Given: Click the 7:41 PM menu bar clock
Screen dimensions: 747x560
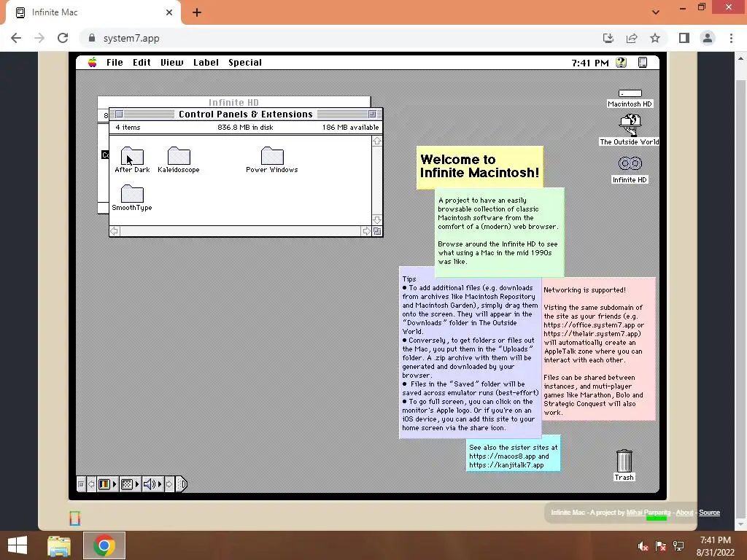Looking at the screenshot, I should tap(589, 63).
